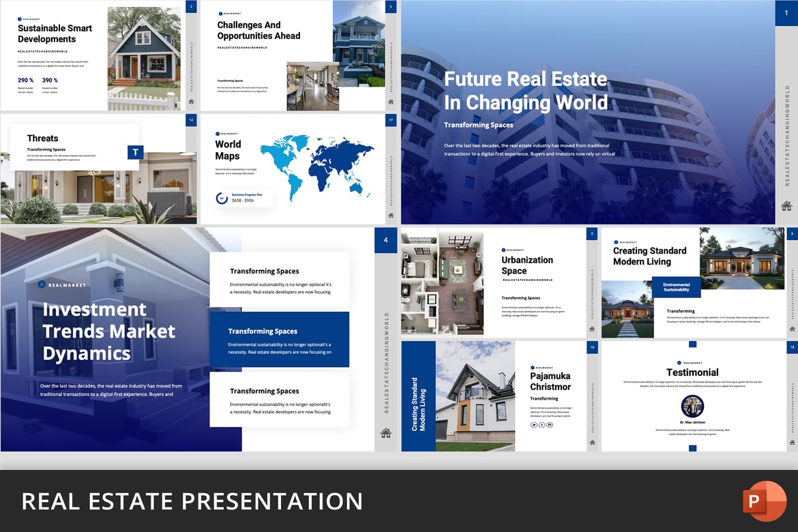Click the home icon on the Urbanization Space slide
This screenshot has width=798, height=532.
pyautogui.click(x=592, y=329)
